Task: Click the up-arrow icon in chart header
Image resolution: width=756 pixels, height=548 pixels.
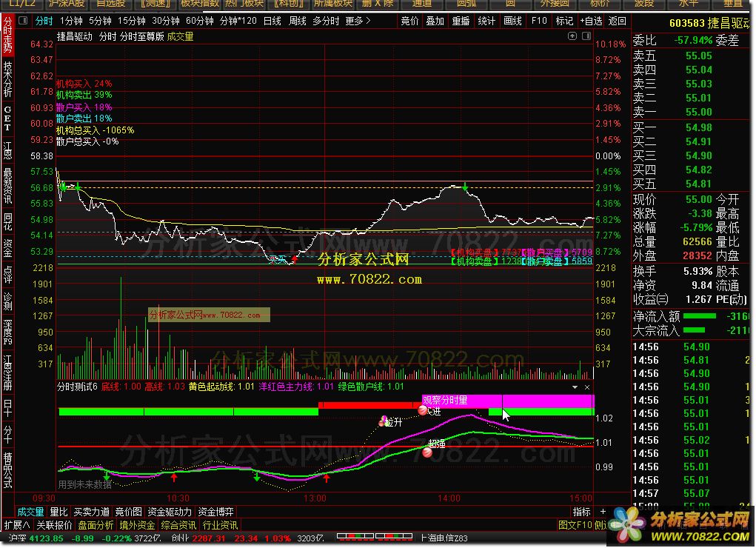Action: click(x=572, y=36)
